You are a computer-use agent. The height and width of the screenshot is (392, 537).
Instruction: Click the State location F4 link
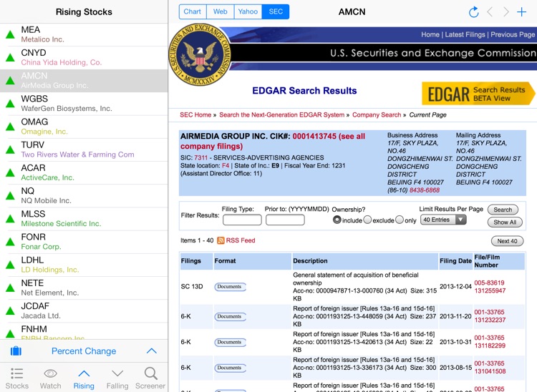click(x=226, y=165)
